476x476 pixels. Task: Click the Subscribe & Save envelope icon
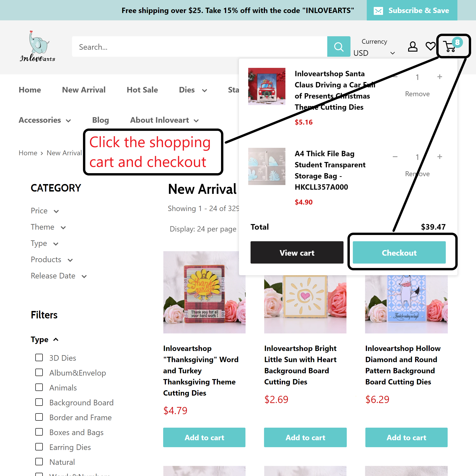(x=378, y=11)
